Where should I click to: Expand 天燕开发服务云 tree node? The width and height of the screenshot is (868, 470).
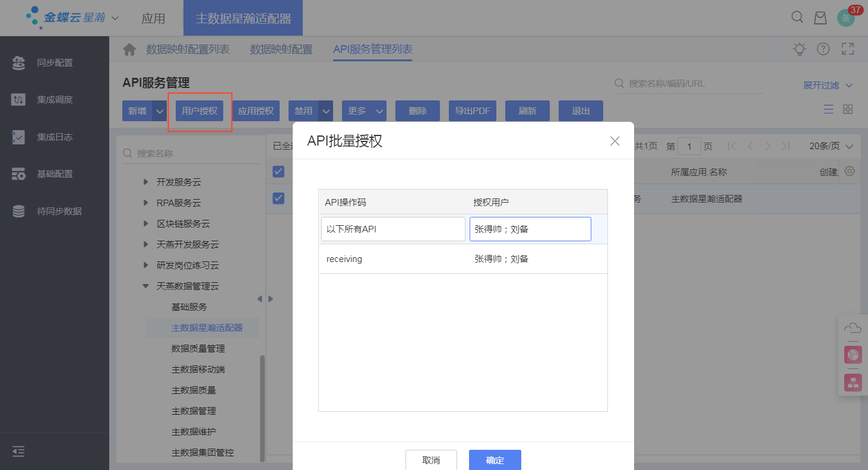point(146,245)
